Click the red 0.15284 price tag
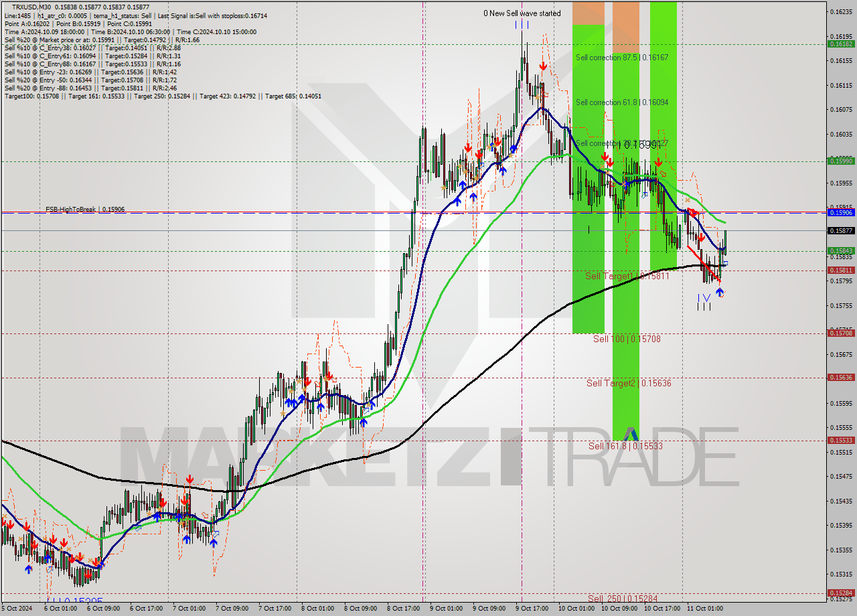The image size is (857, 616). click(x=841, y=593)
